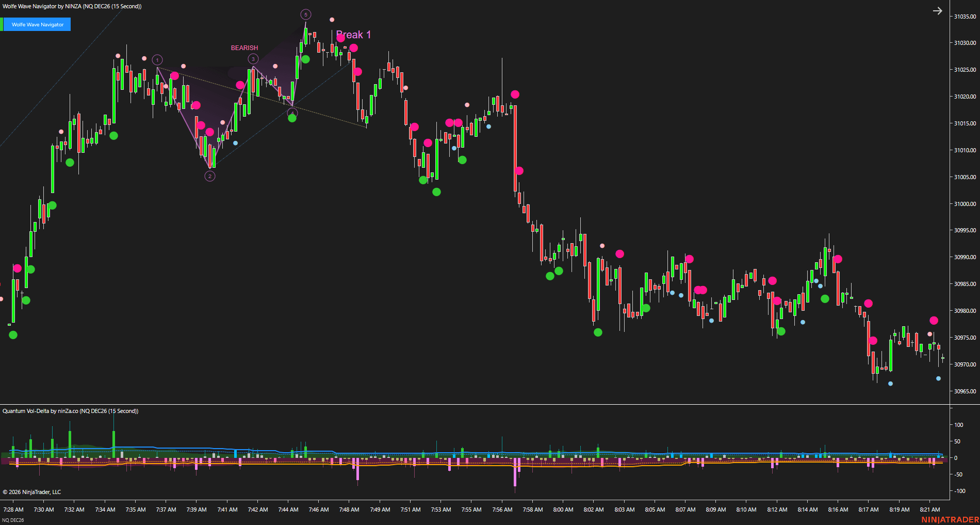
Task: Click the 30965.00 price axis label
Action: 965,391
